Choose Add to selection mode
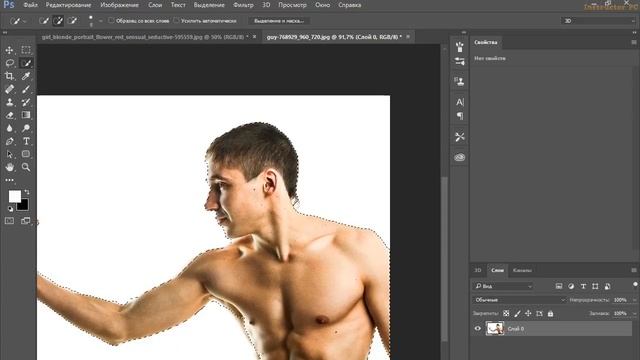 [x=58, y=21]
